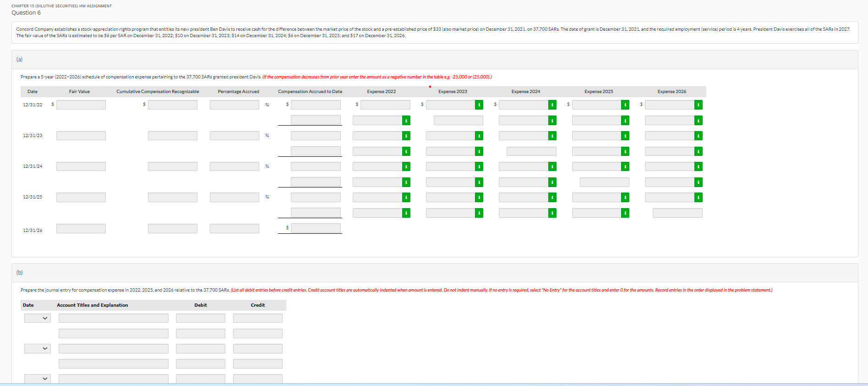Click 'Percentage Accrued' column header
Viewport: 868px width, 386px height.
[239, 92]
